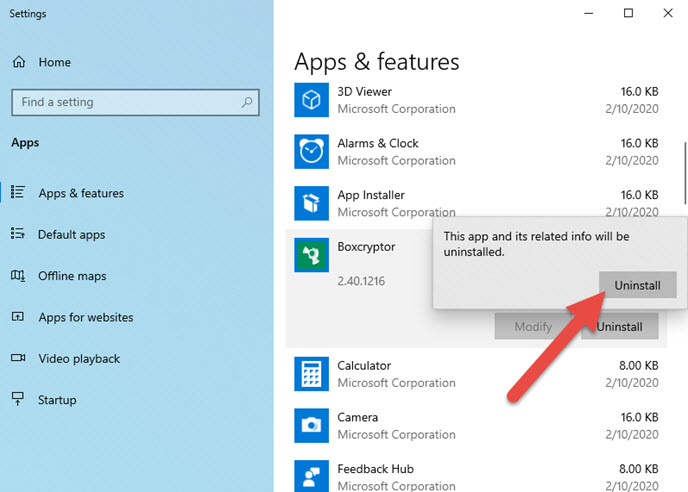Select the Alarms & Clock app icon
The height and width of the screenshot is (492, 688).
click(x=311, y=152)
